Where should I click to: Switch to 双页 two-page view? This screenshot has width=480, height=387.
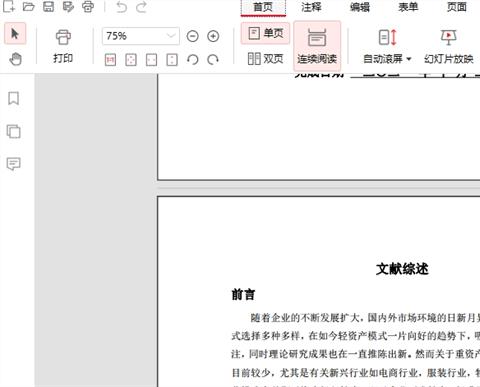(265, 59)
